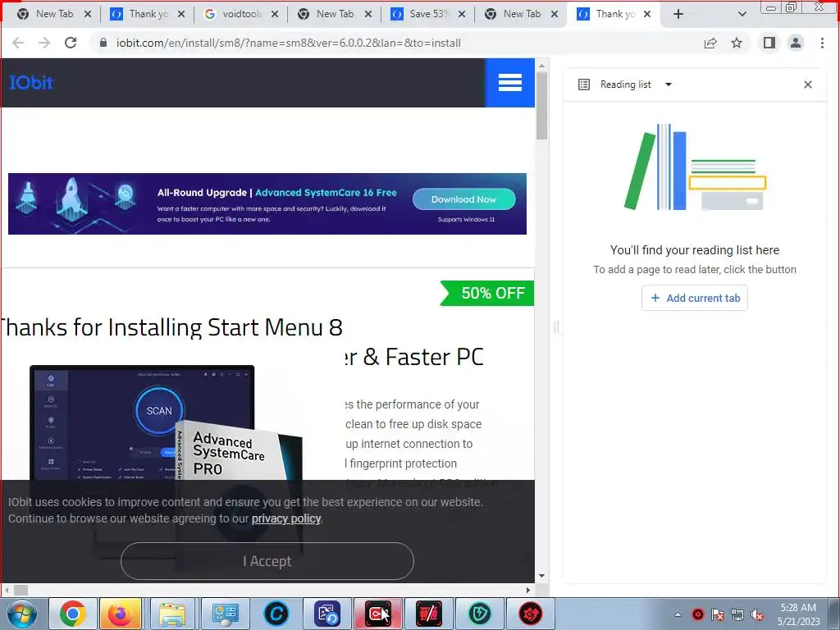Click the horizontal scrollbar right arrow

pyautogui.click(x=528, y=590)
